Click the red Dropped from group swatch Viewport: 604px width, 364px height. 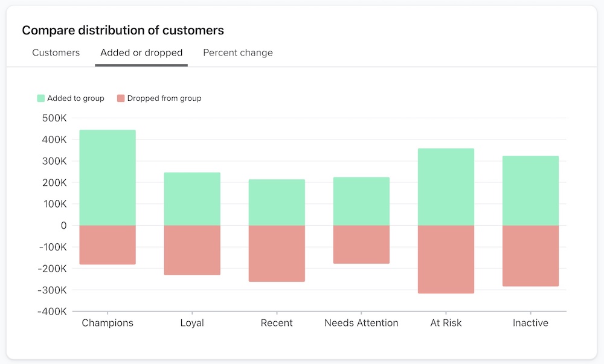(122, 98)
